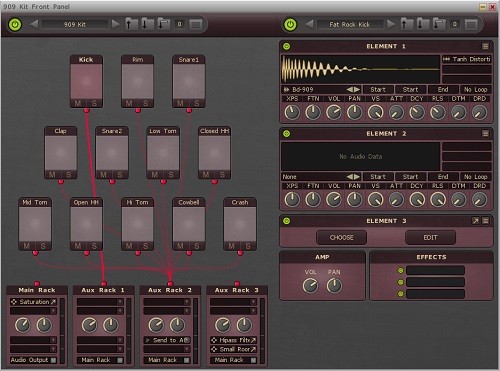The image size is (500, 371).
Task: Open the Element 2 menu icon
Action: pos(485,134)
